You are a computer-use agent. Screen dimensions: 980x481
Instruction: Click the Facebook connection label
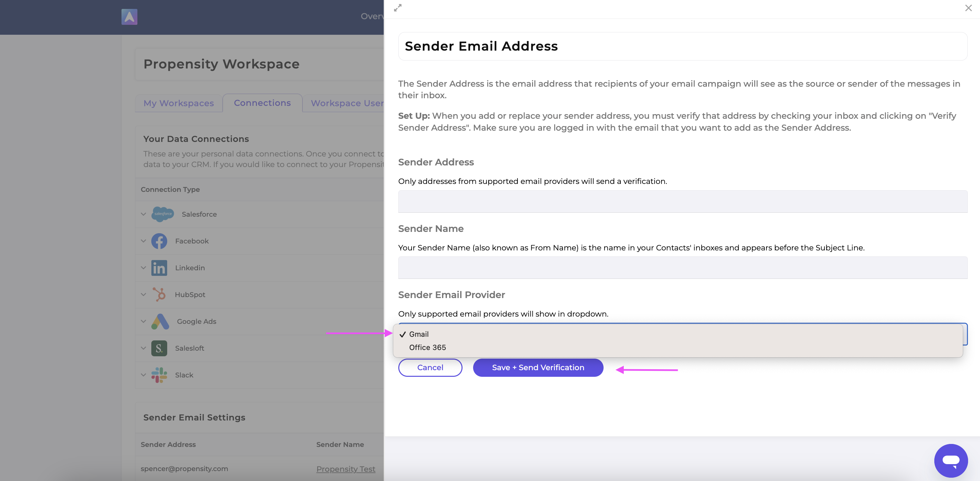coord(192,241)
